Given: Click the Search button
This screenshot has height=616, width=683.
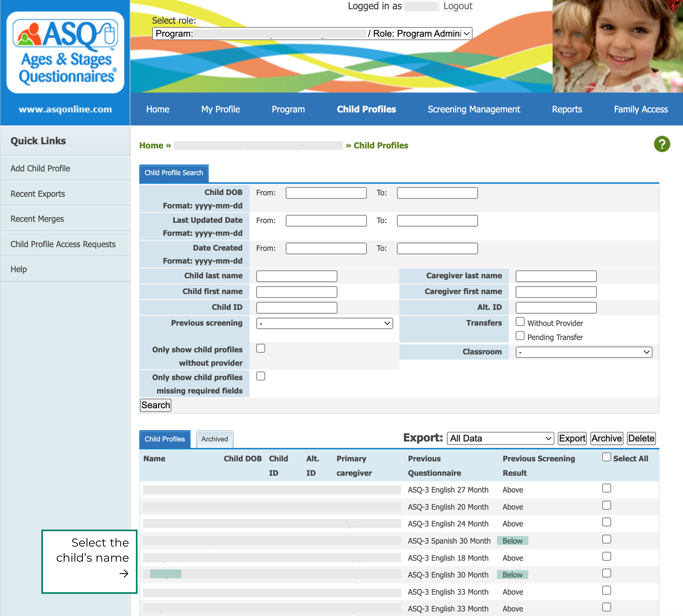Looking at the screenshot, I should pyautogui.click(x=156, y=405).
